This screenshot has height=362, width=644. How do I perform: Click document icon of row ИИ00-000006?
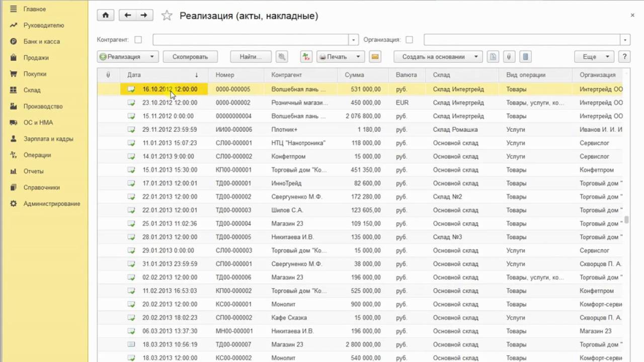point(131,129)
